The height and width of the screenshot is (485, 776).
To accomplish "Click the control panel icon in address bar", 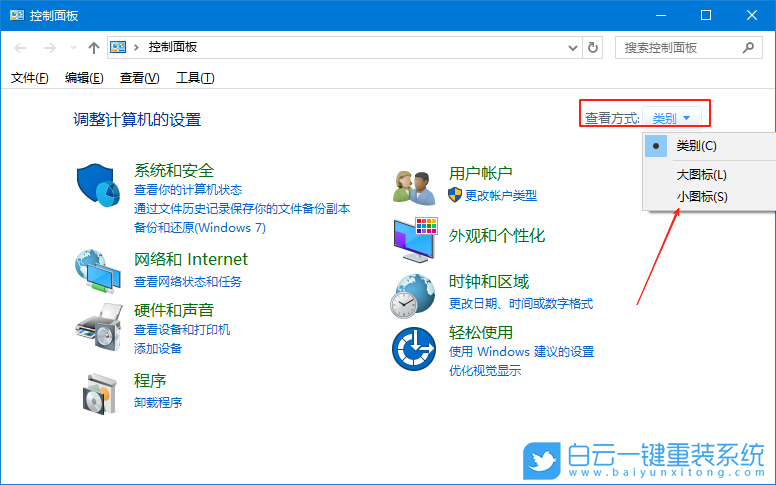I will (118, 48).
